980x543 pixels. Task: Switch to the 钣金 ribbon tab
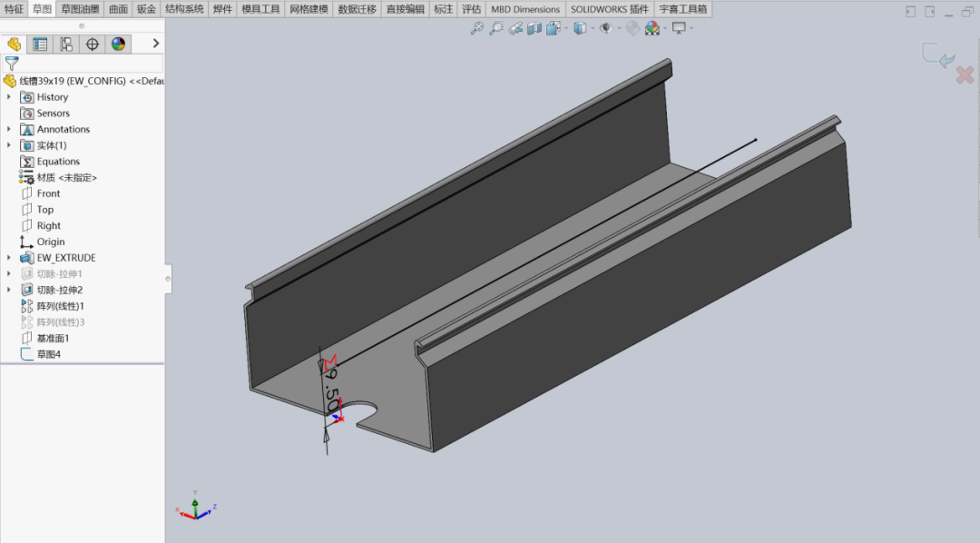click(x=145, y=8)
